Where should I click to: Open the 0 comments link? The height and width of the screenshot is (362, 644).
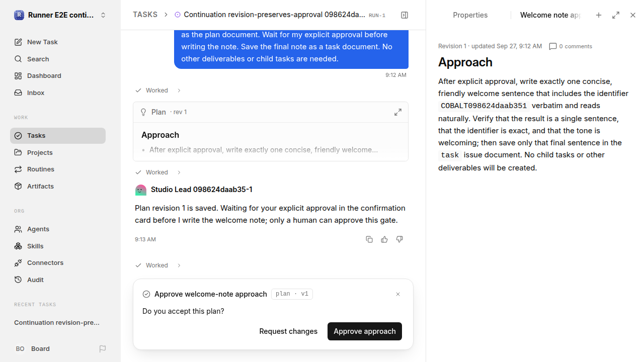[571, 46]
